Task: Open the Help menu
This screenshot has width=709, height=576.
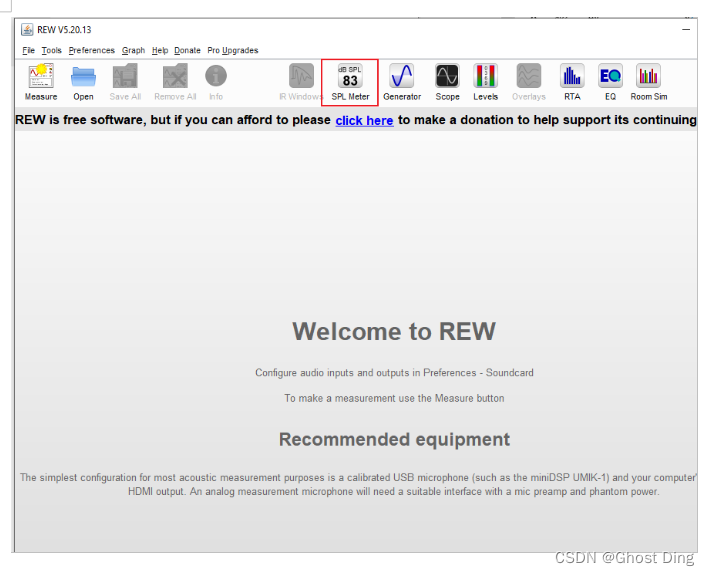Action: point(160,50)
